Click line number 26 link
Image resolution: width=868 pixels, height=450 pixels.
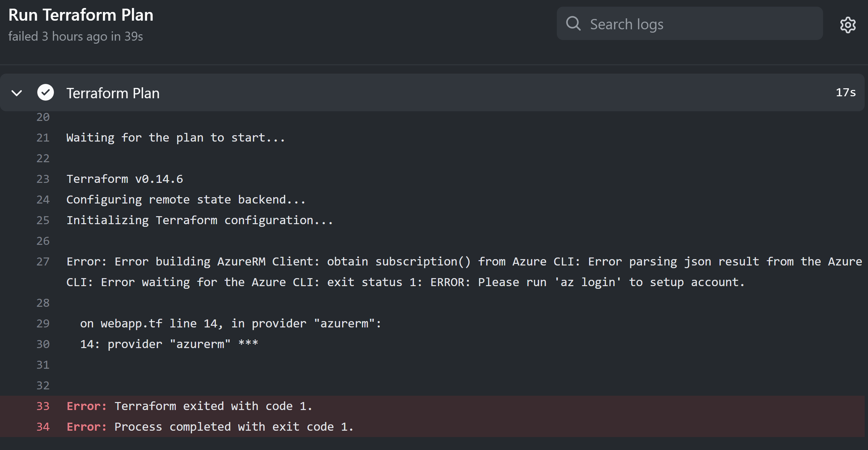point(43,241)
